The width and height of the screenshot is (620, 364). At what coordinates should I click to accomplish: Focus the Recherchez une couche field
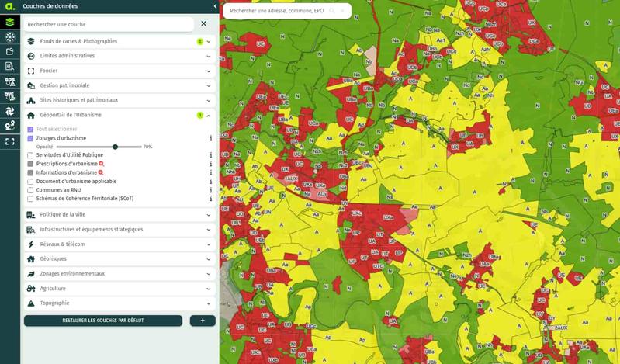point(109,24)
